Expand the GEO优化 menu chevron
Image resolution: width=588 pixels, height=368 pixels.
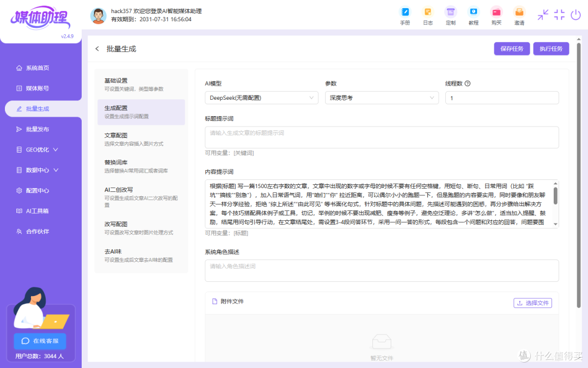(56, 149)
